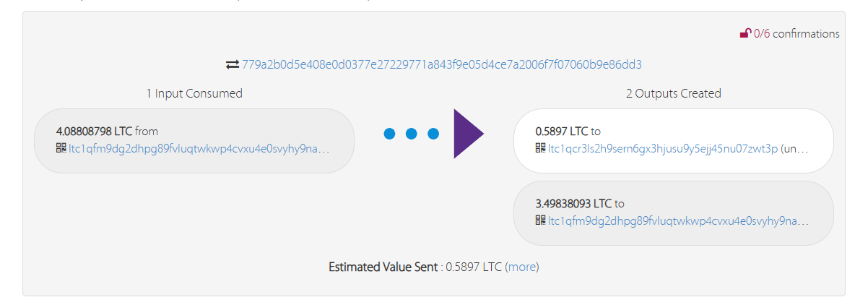
Task: Show QR code for 3.49838093 LTC output address
Action: (540, 220)
